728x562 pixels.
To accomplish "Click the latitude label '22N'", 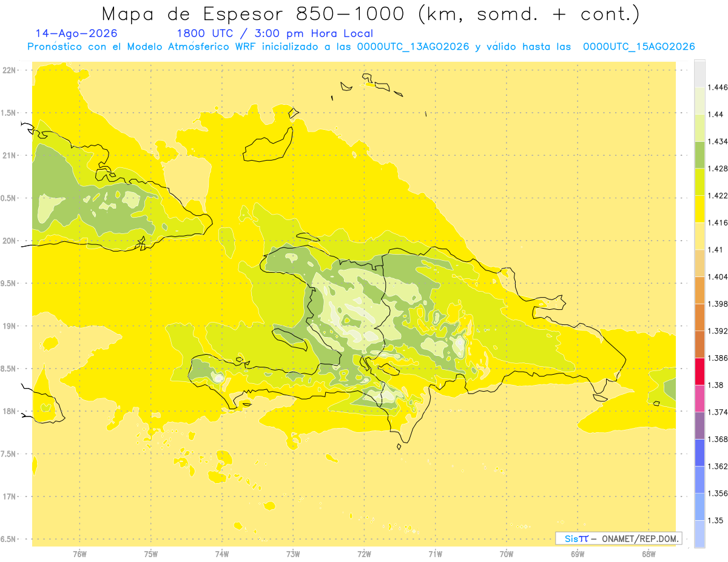I will pos(8,70).
